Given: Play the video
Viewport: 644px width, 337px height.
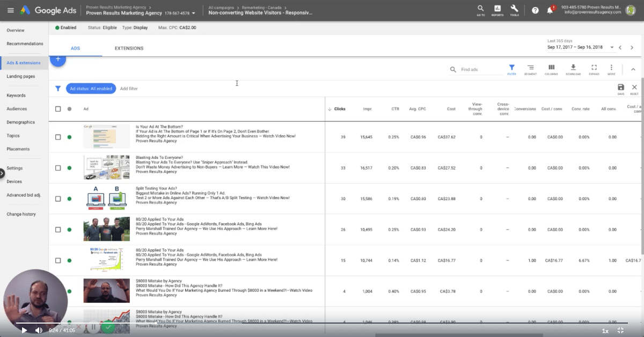Looking at the screenshot, I should pos(24,330).
